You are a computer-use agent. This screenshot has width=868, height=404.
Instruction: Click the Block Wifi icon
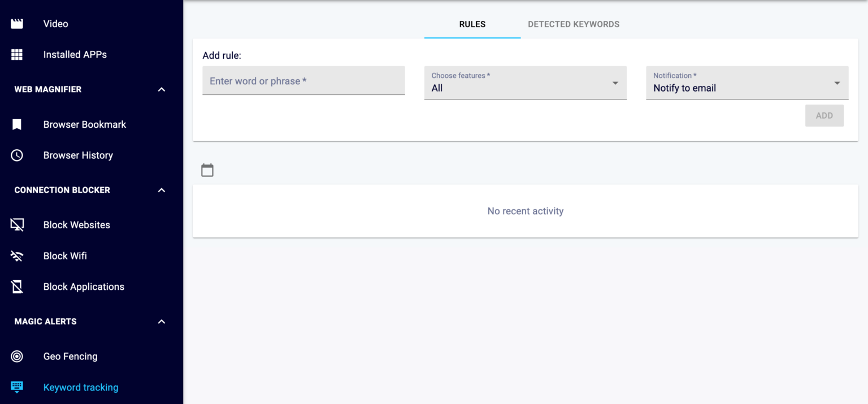pyautogui.click(x=16, y=255)
